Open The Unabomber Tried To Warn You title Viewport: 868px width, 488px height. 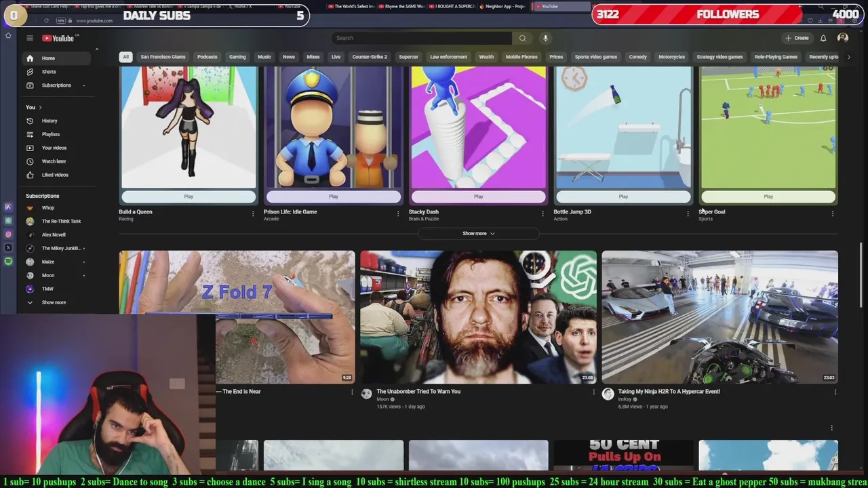tap(418, 391)
